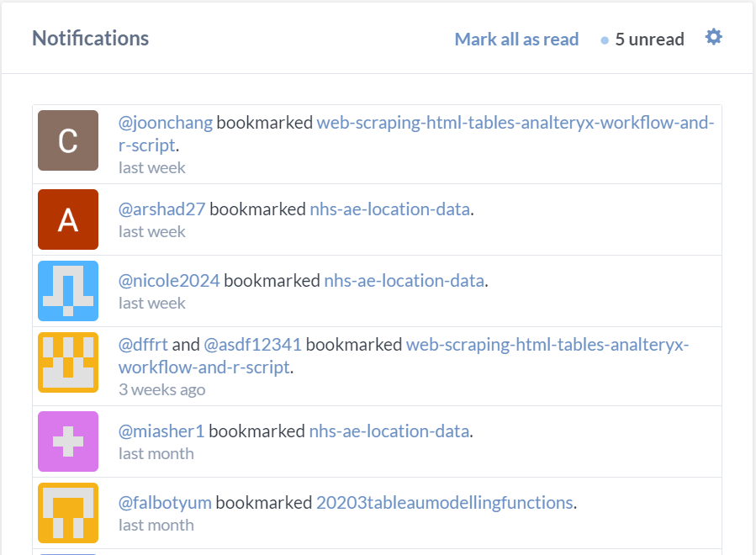Screen dimensions: 756x555
Task: Open 20203tableaumodellingfunctions project link
Action: 444,503
